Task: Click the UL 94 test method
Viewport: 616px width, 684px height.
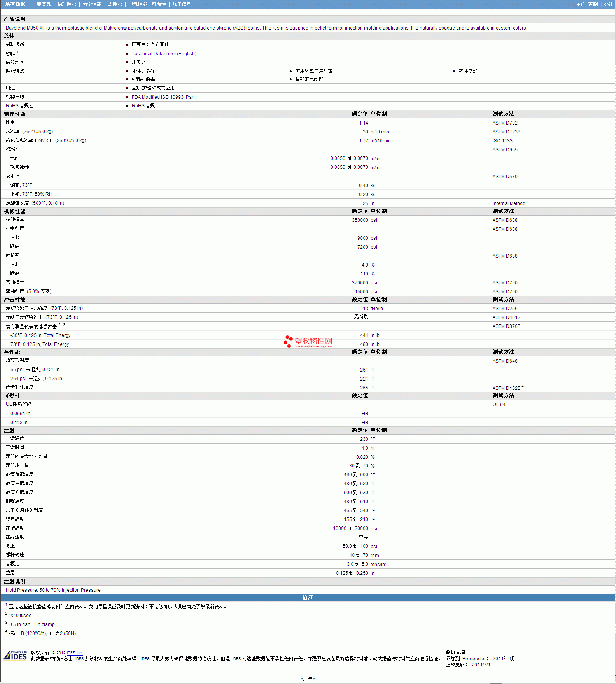Action: tap(499, 405)
